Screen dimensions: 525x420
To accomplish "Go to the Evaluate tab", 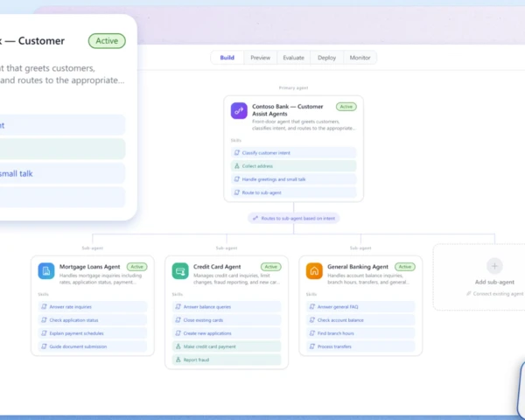I will pyautogui.click(x=293, y=58).
